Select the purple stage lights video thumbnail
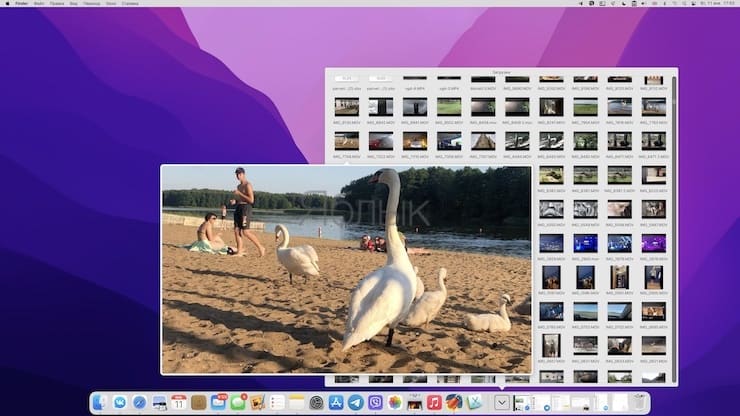Image resolution: width=740 pixels, height=416 pixels. point(654,243)
